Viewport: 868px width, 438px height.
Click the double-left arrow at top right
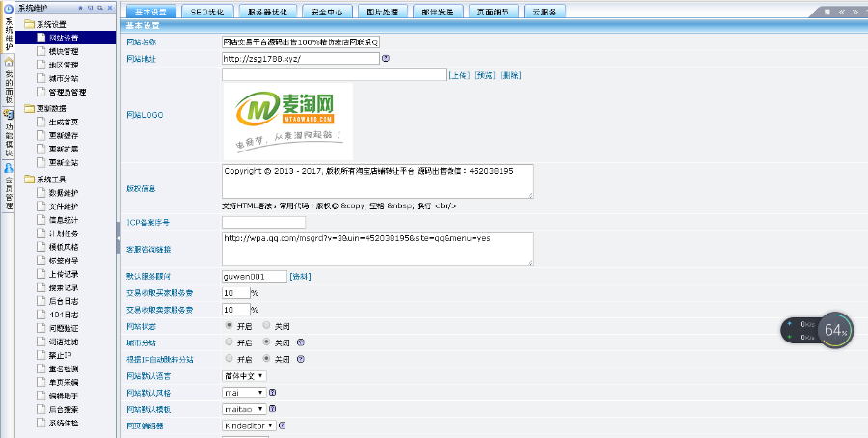(x=843, y=12)
